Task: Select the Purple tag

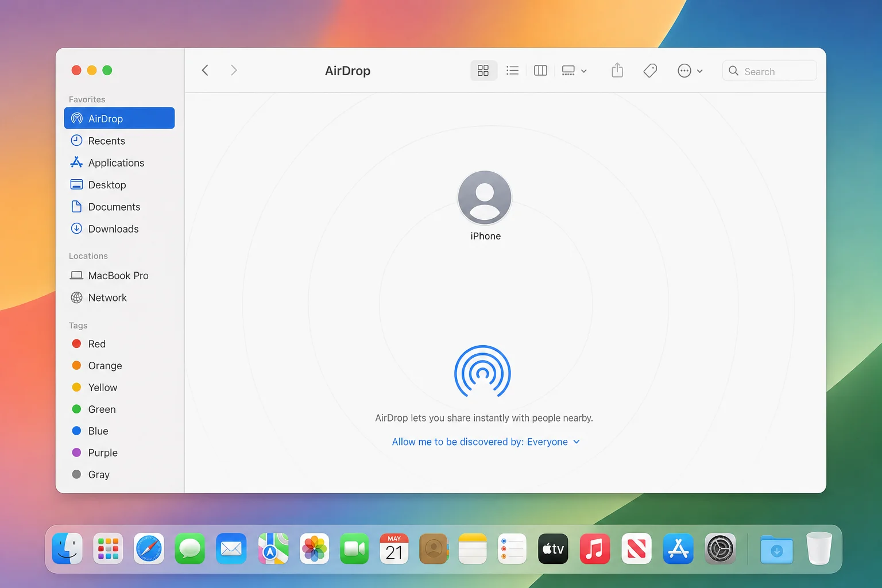Action: tap(119, 452)
